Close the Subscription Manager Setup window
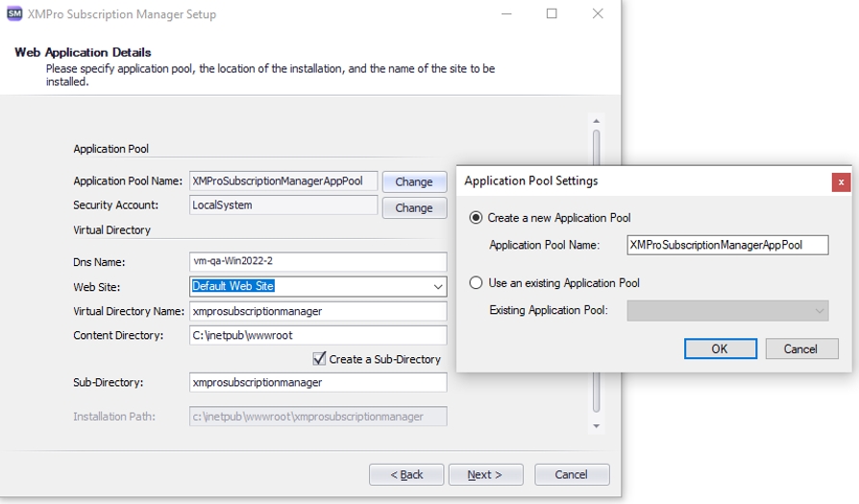 [x=598, y=13]
